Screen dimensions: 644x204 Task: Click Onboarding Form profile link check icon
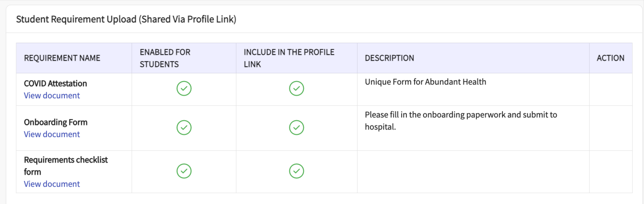[297, 128]
